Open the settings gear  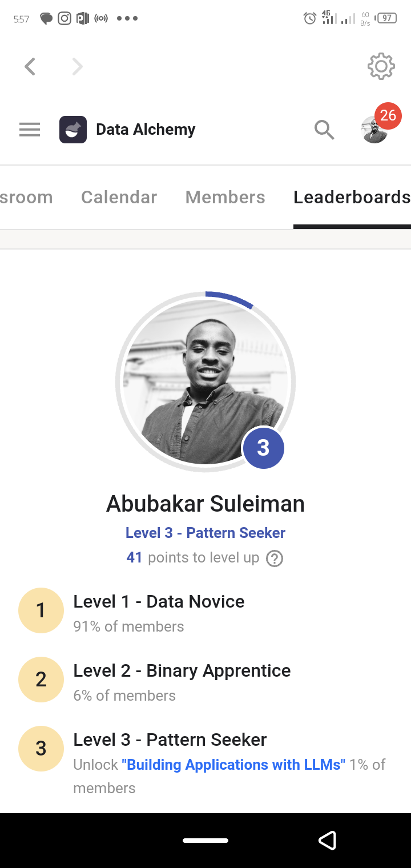380,66
